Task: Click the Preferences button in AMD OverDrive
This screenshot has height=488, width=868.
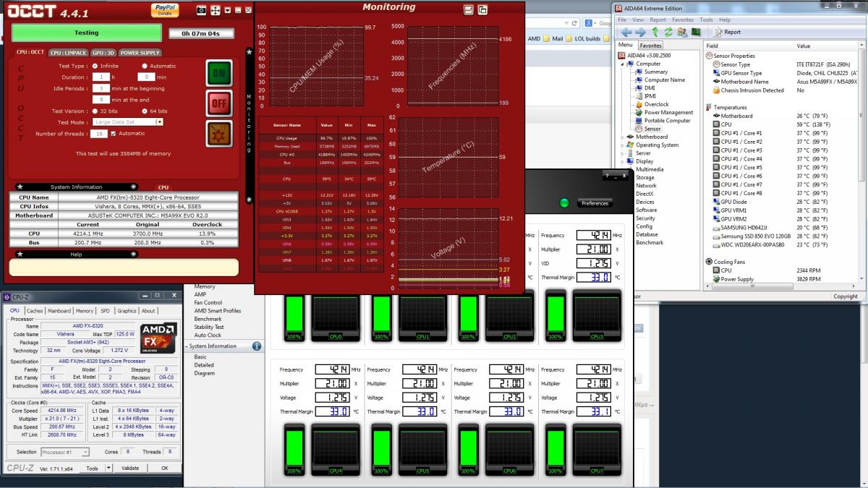Action: (595, 203)
